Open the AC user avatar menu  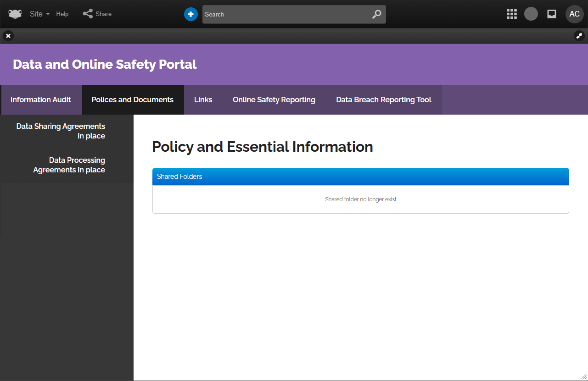tap(574, 14)
